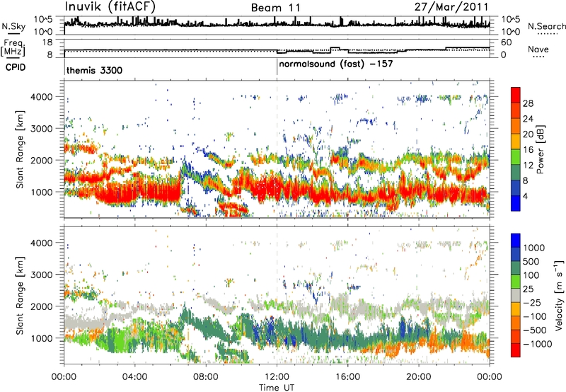The width and height of the screenshot is (566, 392).
Task: Click the light green segment of the power colorbar
Action: tap(516, 156)
